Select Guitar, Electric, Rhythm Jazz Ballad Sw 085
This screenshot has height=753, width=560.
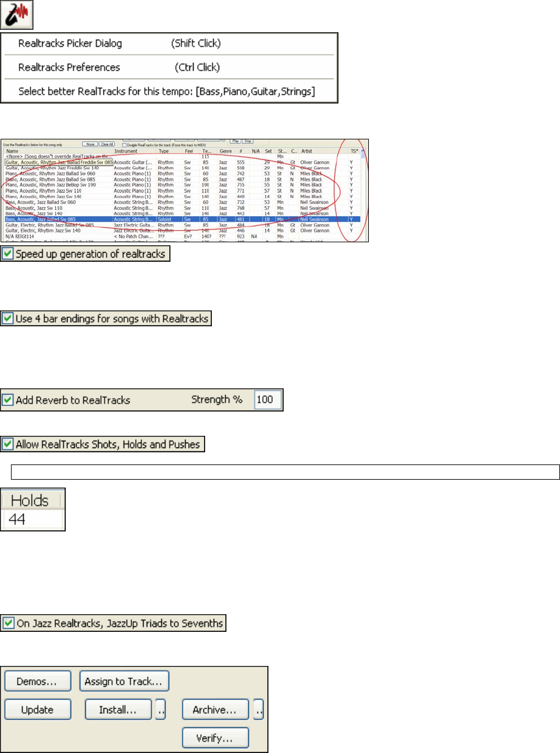click(x=182, y=225)
